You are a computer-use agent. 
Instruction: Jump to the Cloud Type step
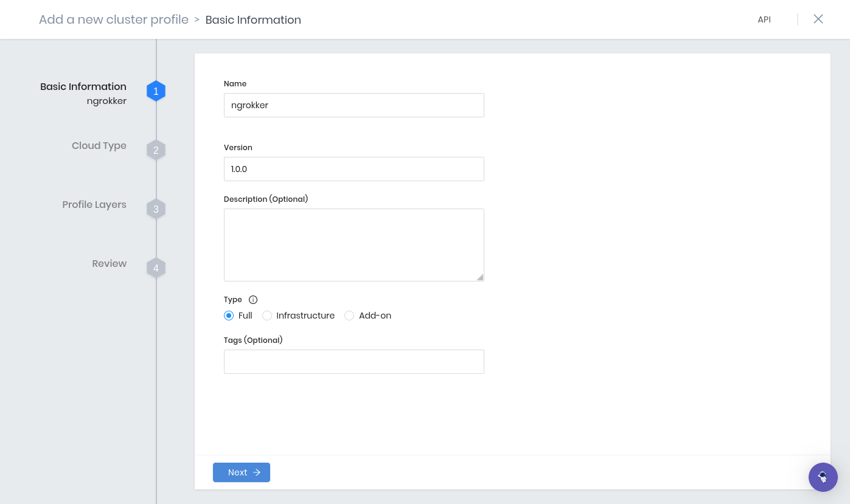click(99, 145)
